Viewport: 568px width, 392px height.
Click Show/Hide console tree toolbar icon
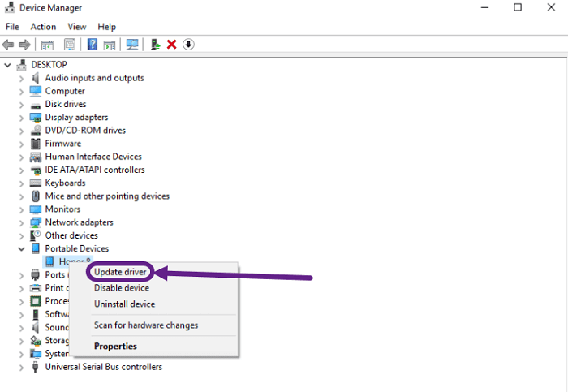tap(48, 45)
